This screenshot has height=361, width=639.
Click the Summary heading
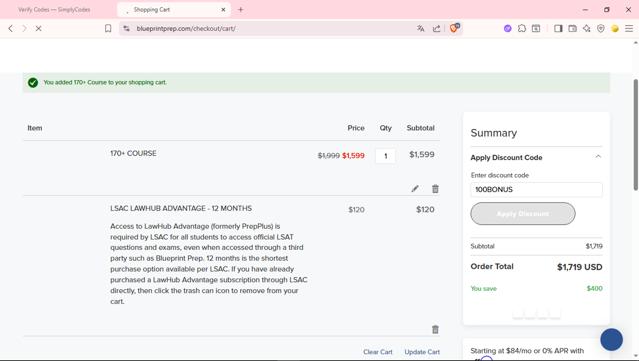coord(494,133)
